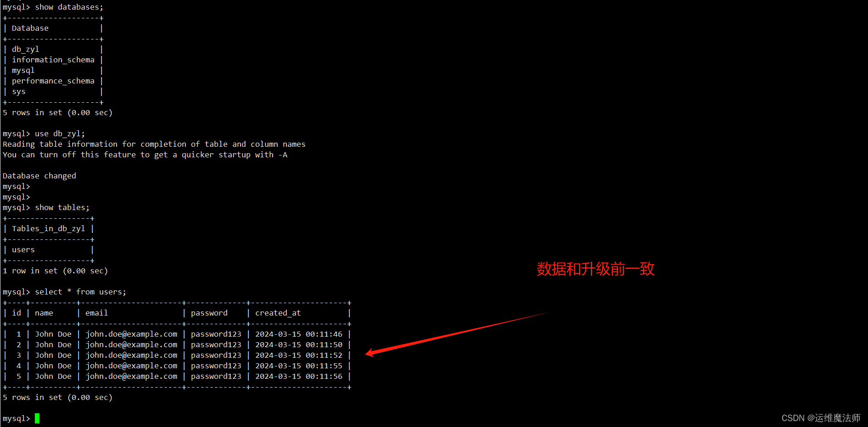Click the green terminal cursor block

tap(37, 418)
